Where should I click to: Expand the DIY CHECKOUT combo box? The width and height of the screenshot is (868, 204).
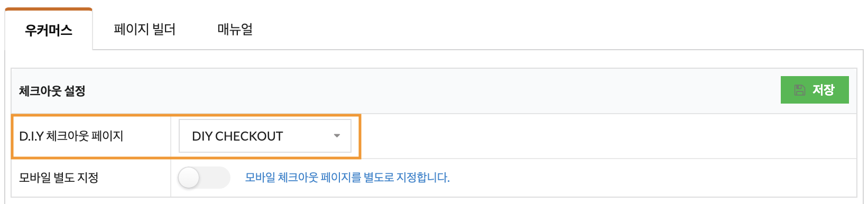point(265,136)
